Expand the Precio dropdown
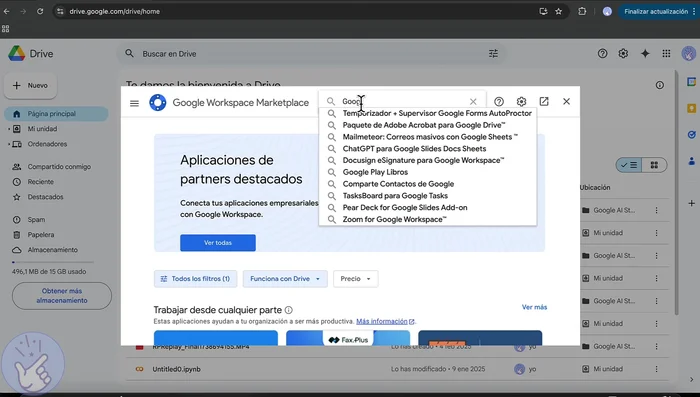 click(355, 279)
